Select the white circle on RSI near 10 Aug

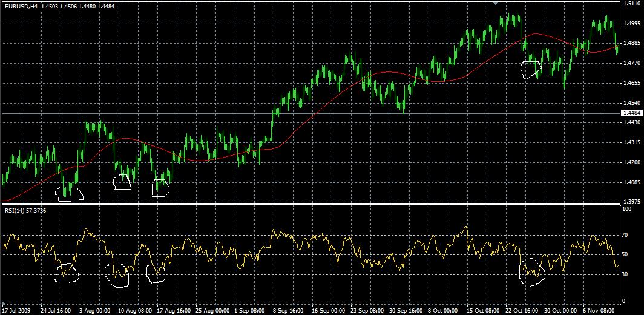coord(117,274)
